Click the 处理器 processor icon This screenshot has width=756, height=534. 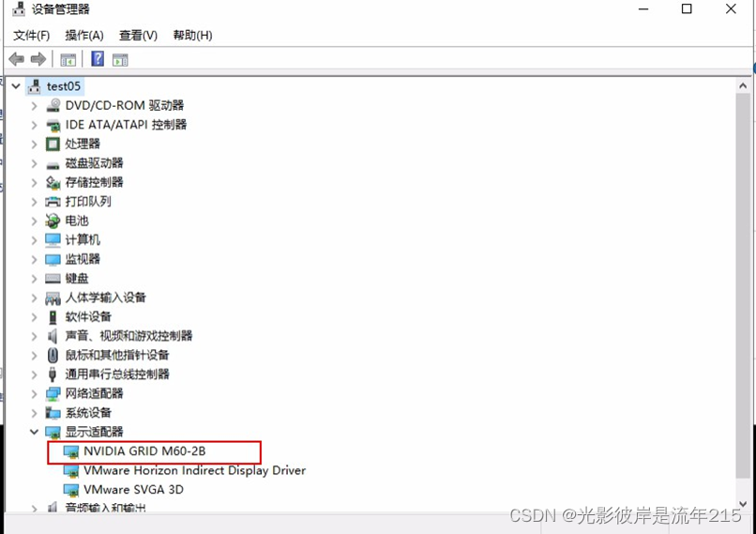coord(53,144)
